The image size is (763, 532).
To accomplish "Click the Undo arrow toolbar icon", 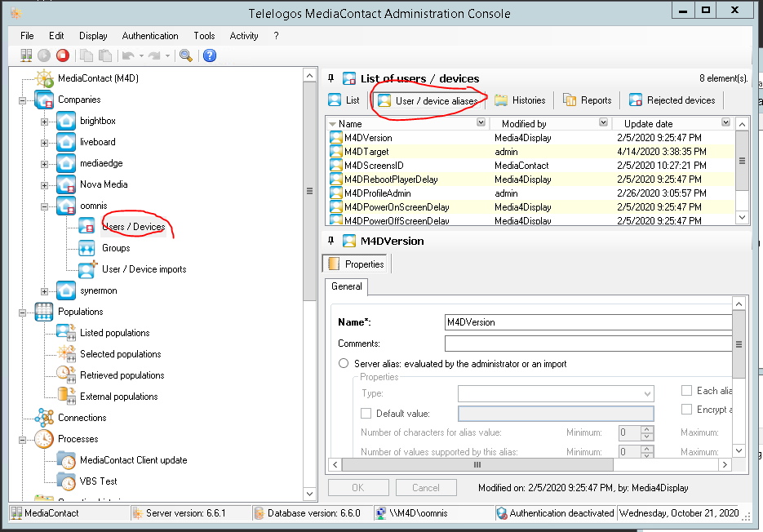I will coord(128,55).
